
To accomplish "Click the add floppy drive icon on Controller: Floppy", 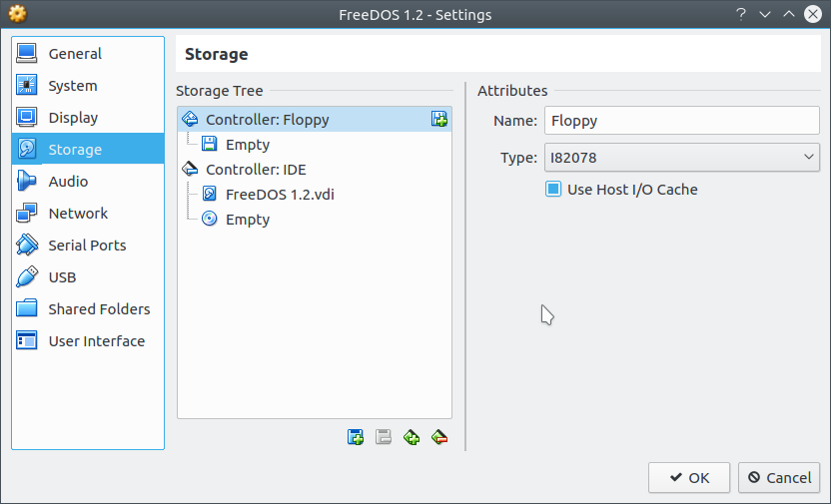I will (x=439, y=119).
